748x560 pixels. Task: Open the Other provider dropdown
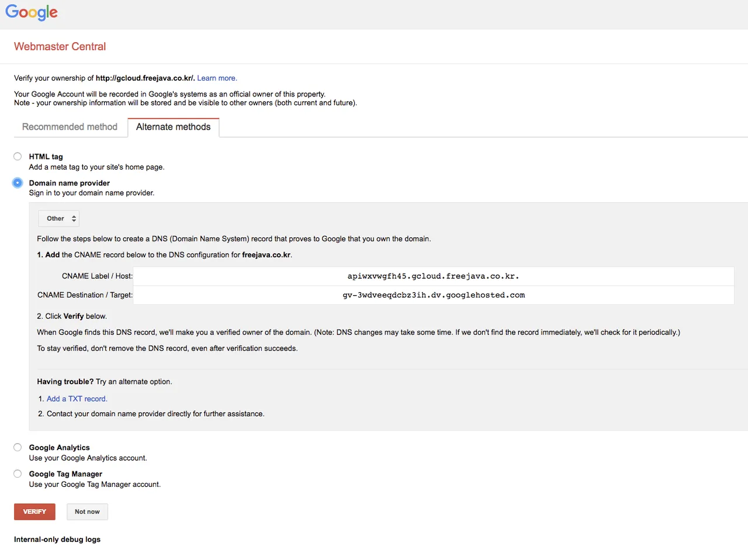pos(58,219)
